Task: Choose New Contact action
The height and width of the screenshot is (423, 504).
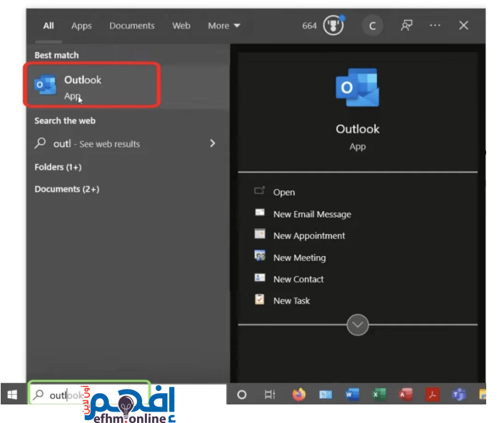Action: tap(298, 279)
